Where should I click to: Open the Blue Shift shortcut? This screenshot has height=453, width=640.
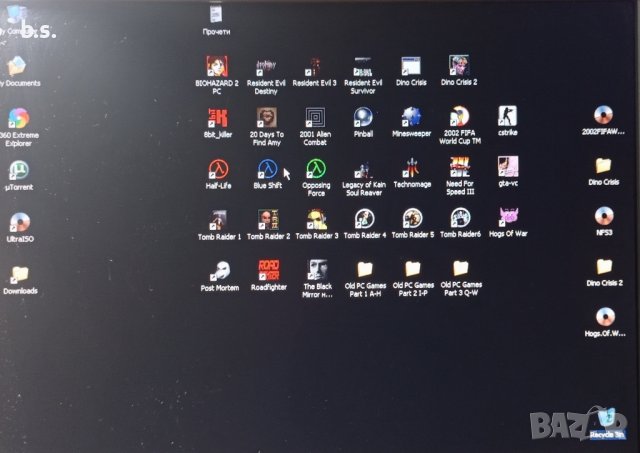[267, 168]
